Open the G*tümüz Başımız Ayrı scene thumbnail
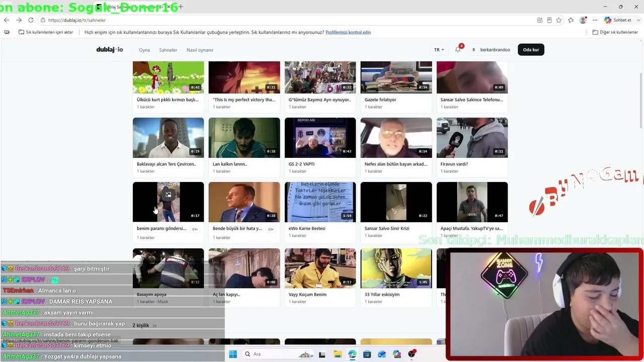 pyautogui.click(x=320, y=77)
